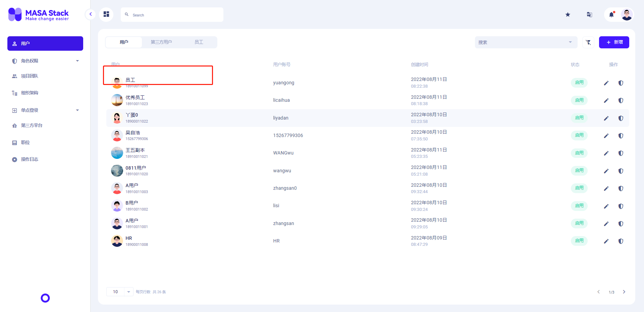
Task: Open 操作日志 in the sidebar
Action: [45, 160]
